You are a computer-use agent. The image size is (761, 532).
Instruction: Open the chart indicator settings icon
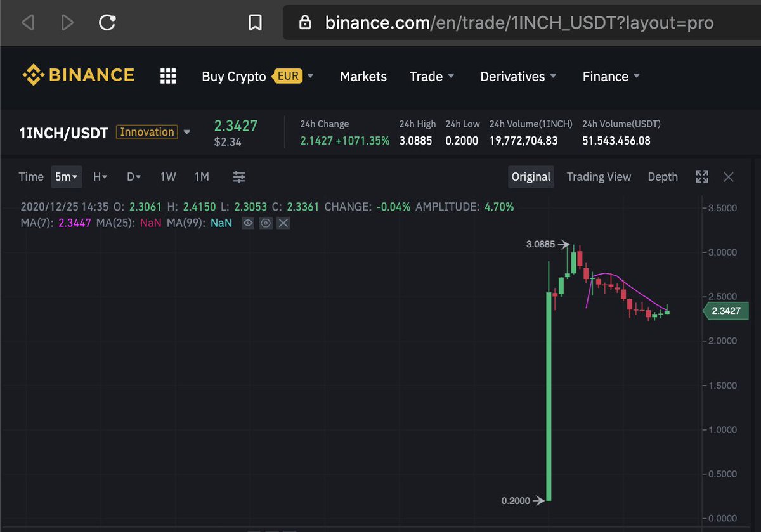pos(239,177)
